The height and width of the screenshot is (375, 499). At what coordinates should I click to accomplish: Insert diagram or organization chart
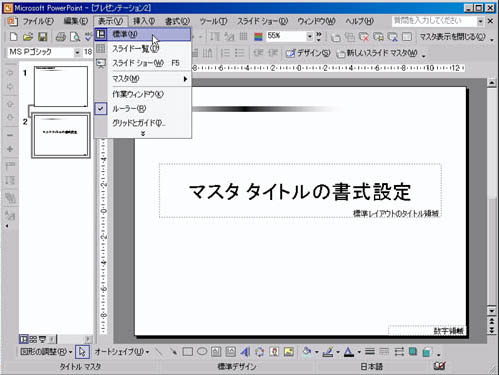tap(259, 351)
